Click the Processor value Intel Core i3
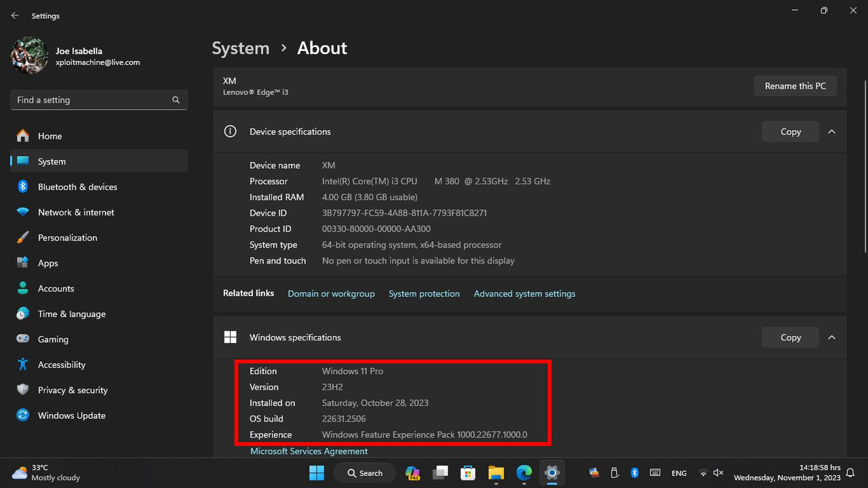The height and width of the screenshot is (488, 868). click(x=436, y=182)
